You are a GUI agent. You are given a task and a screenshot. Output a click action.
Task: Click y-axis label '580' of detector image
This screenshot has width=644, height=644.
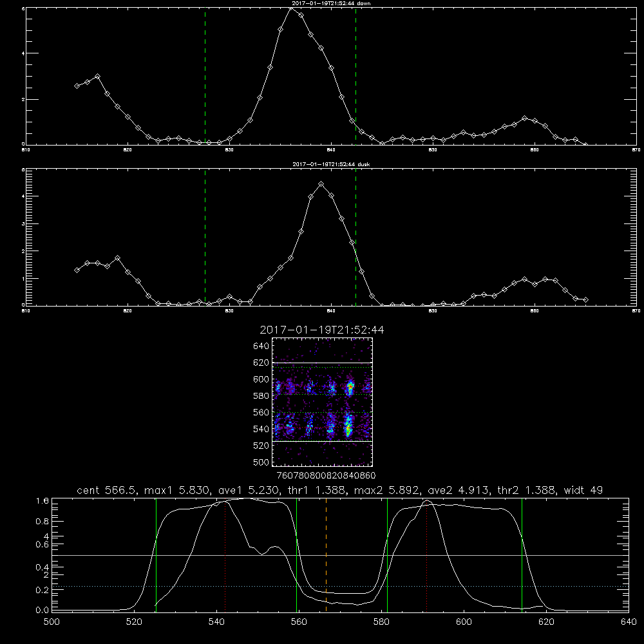pyautogui.click(x=261, y=396)
